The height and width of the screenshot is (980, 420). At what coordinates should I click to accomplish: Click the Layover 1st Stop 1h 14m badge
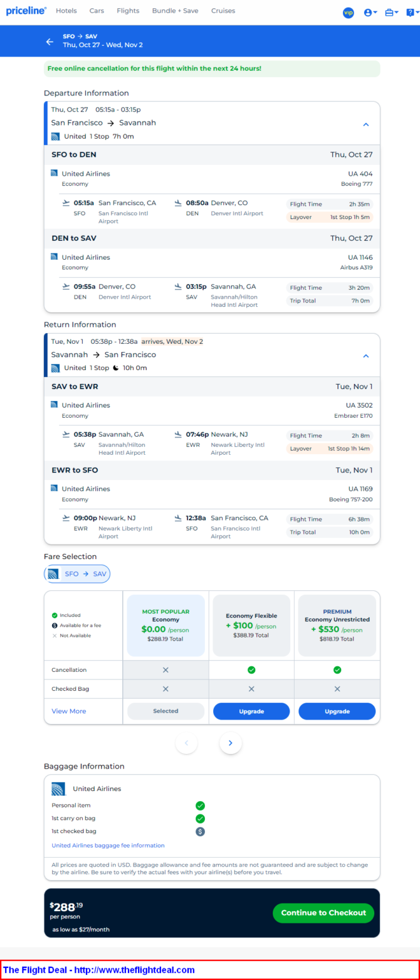330,449
